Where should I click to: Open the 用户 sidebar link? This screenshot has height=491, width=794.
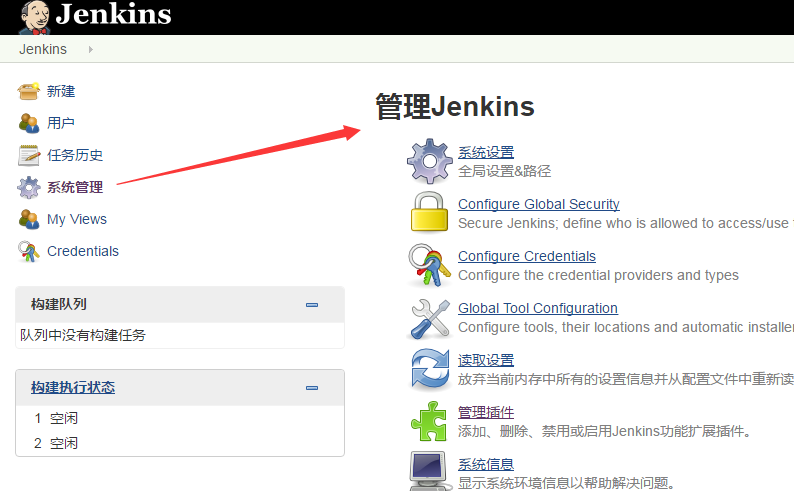point(61,123)
